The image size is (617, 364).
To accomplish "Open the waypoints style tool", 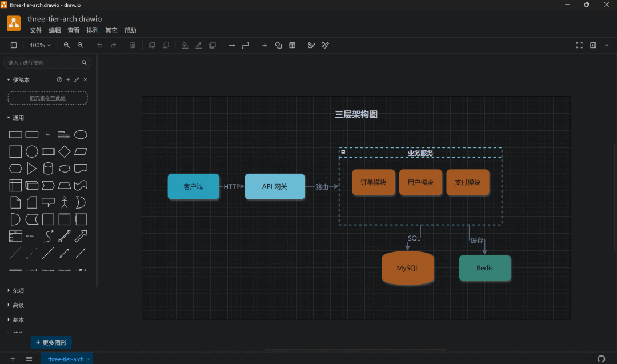I will click(x=246, y=45).
